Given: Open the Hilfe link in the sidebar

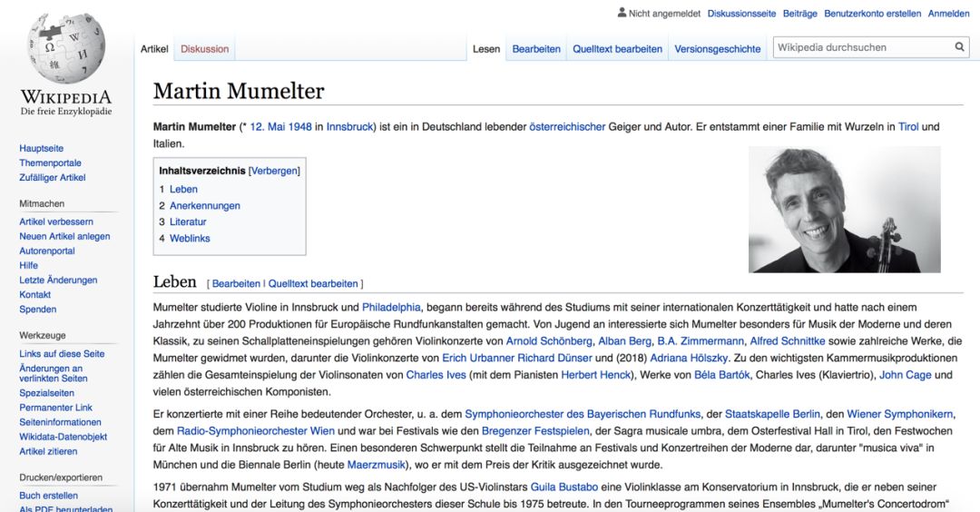Looking at the screenshot, I should 29,265.
